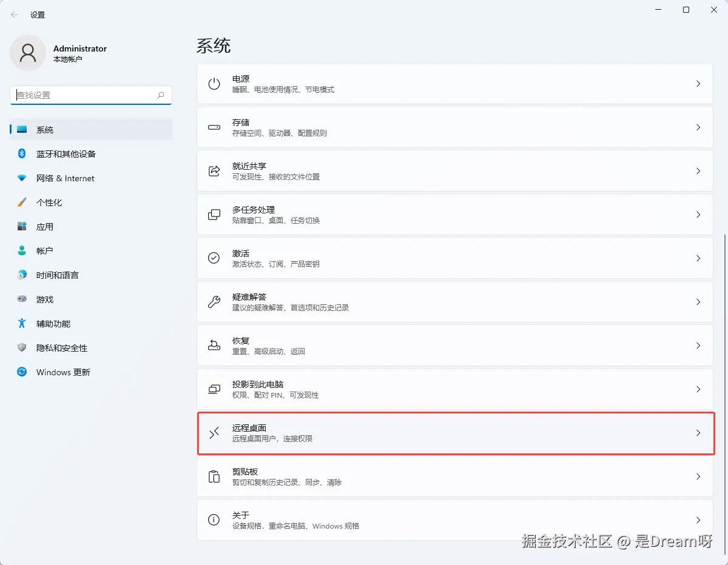Click the Administrator account name

80,48
